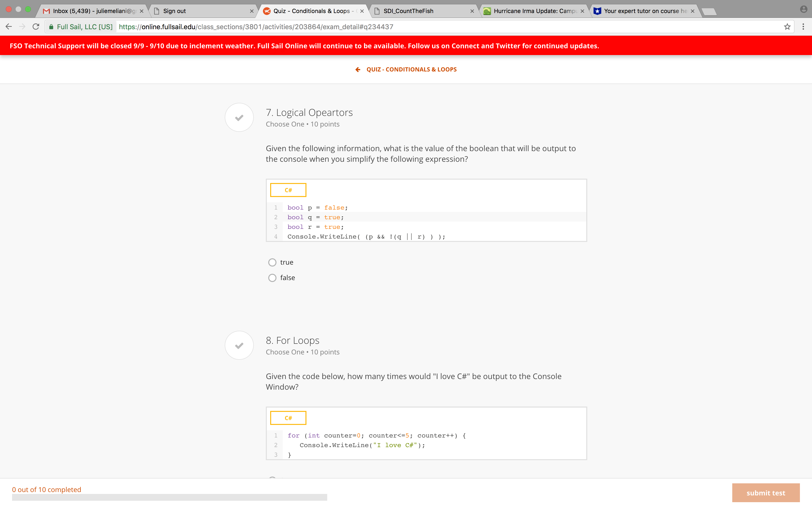Click the URL address bar
This screenshot has height=507, width=812.
point(436,27)
